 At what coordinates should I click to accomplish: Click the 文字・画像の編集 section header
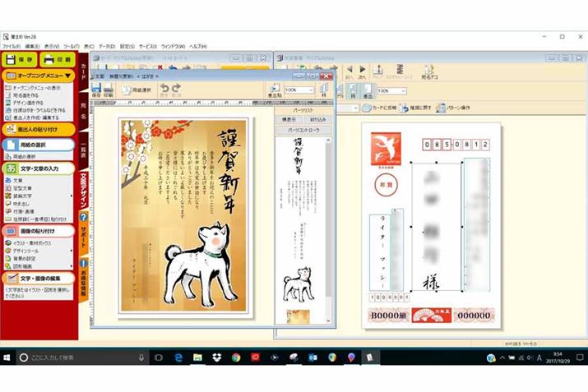[x=39, y=279]
